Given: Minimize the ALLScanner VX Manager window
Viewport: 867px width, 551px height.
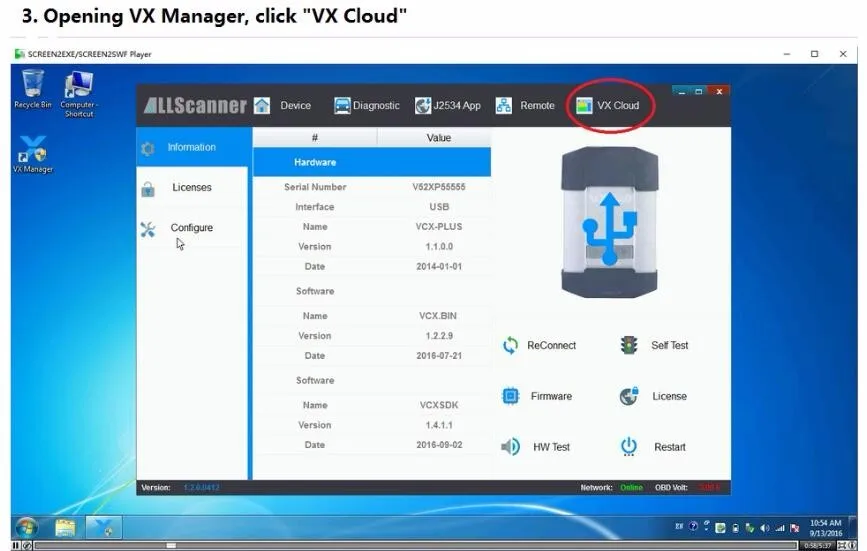Looking at the screenshot, I should (x=681, y=91).
